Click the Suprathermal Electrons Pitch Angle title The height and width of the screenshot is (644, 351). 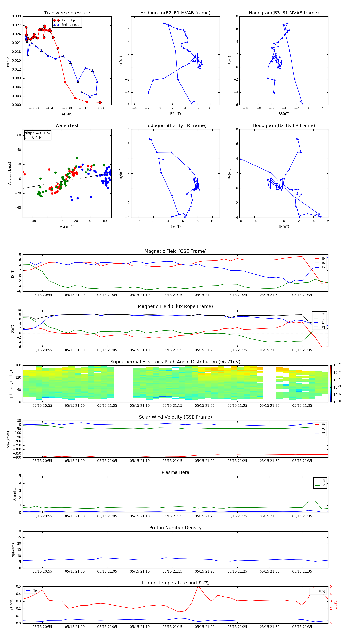click(x=175, y=362)
